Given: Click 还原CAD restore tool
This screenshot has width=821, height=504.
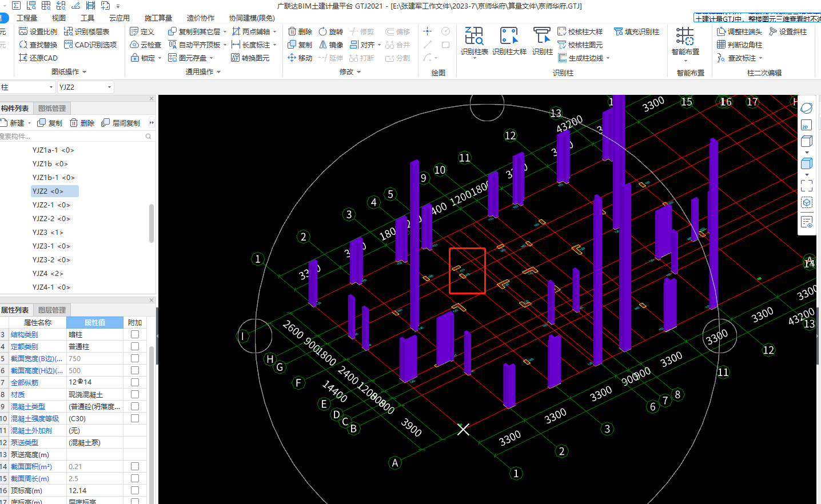Looking at the screenshot, I should [38, 58].
